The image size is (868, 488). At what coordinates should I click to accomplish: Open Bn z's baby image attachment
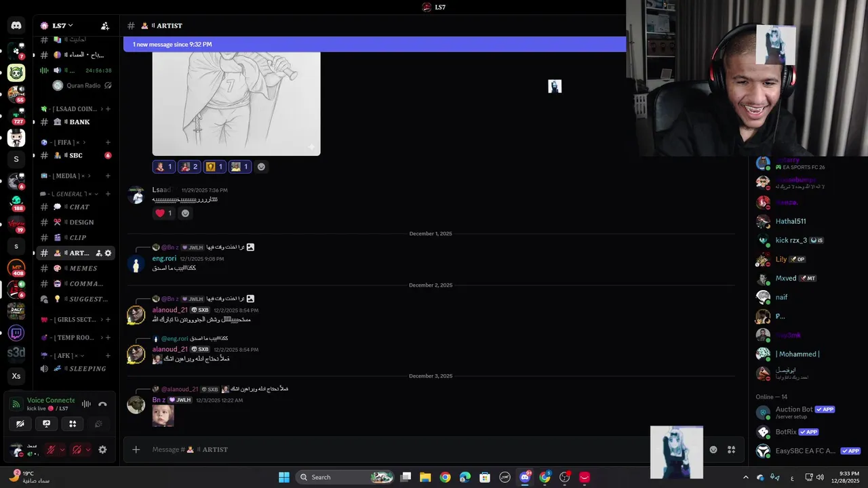(163, 415)
